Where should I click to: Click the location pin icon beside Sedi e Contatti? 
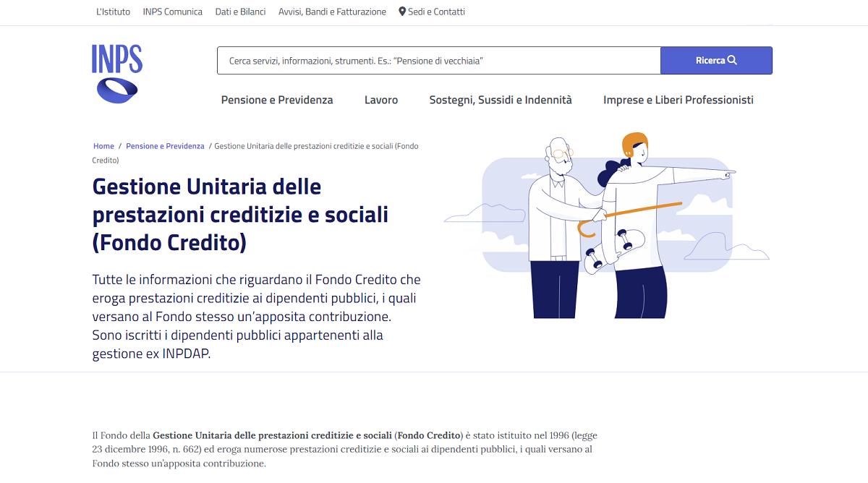point(402,12)
